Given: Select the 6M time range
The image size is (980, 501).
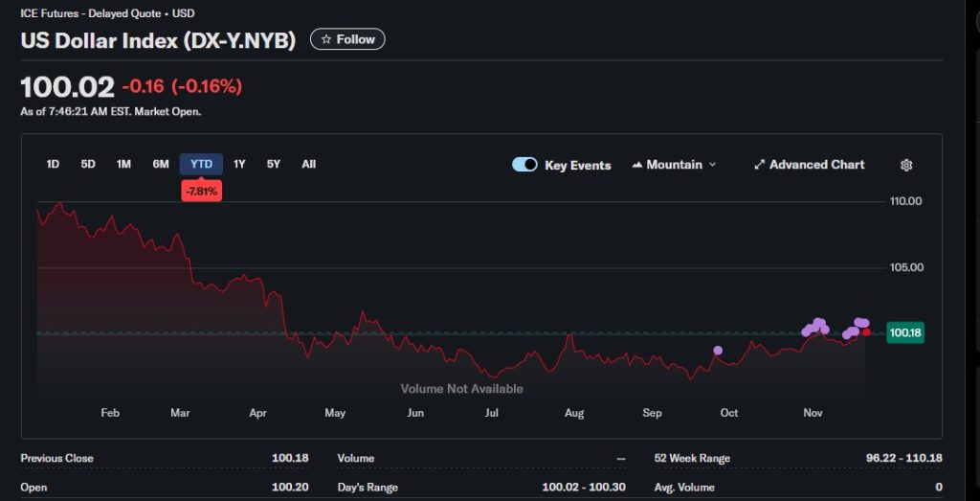Looking at the screenshot, I should tap(160, 164).
